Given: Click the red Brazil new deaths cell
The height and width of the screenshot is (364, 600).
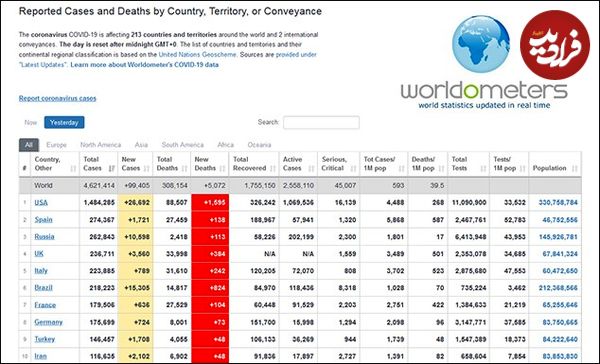Looking at the screenshot, I should [x=210, y=288].
